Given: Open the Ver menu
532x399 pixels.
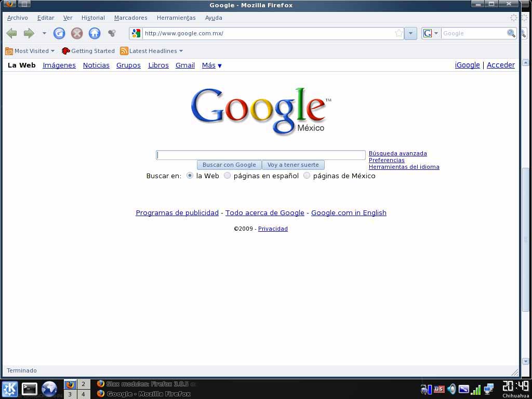Looking at the screenshot, I should [x=68, y=18].
